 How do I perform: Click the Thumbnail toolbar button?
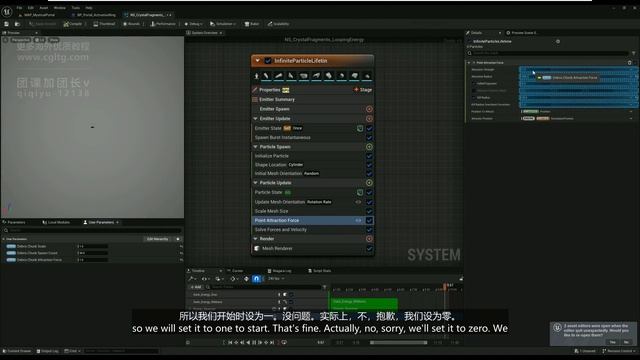104,24
